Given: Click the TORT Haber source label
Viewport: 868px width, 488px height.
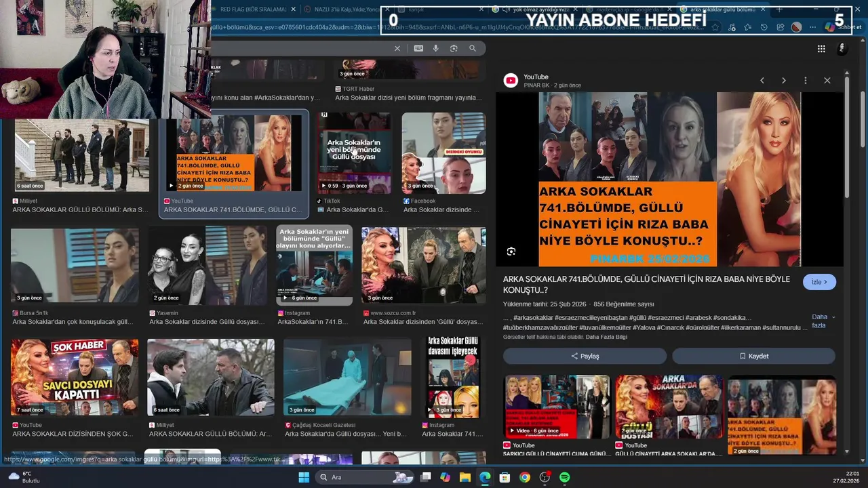Looking at the screenshot, I should pyautogui.click(x=354, y=89).
